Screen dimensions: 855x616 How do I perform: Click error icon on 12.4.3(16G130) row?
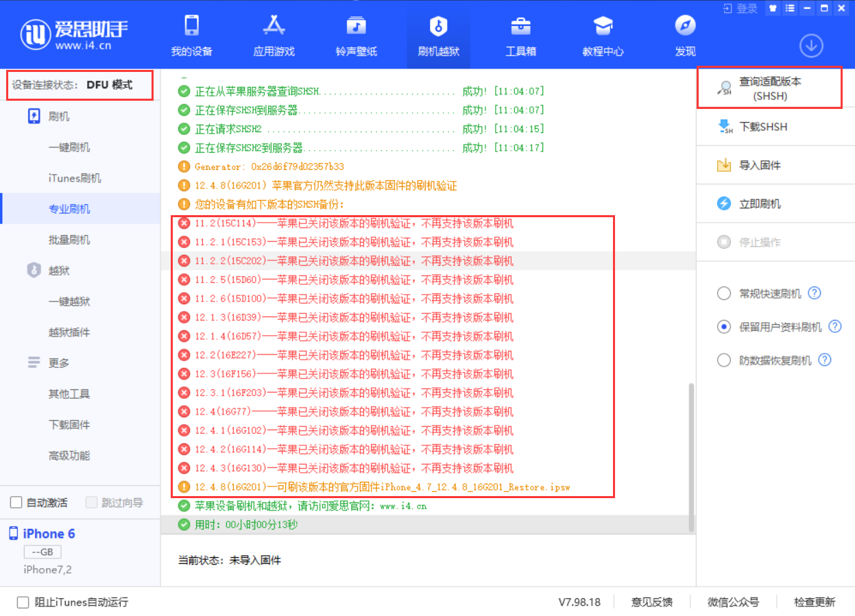pyautogui.click(x=184, y=468)
